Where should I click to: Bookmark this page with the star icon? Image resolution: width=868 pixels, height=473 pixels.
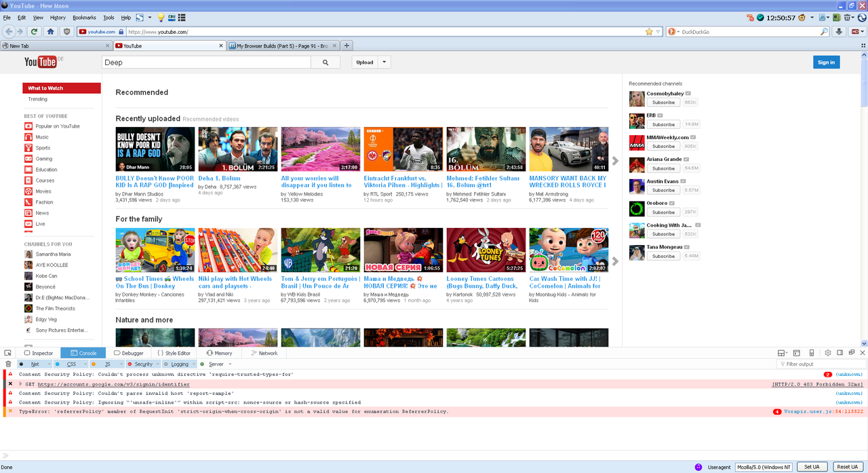(x=649, y=31)
